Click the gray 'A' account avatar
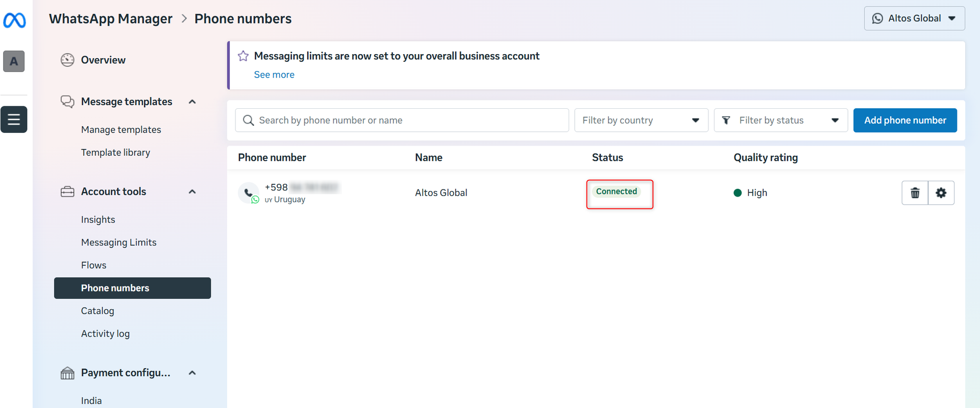Screen dimensions: 980x408 (x=14, y=61)
